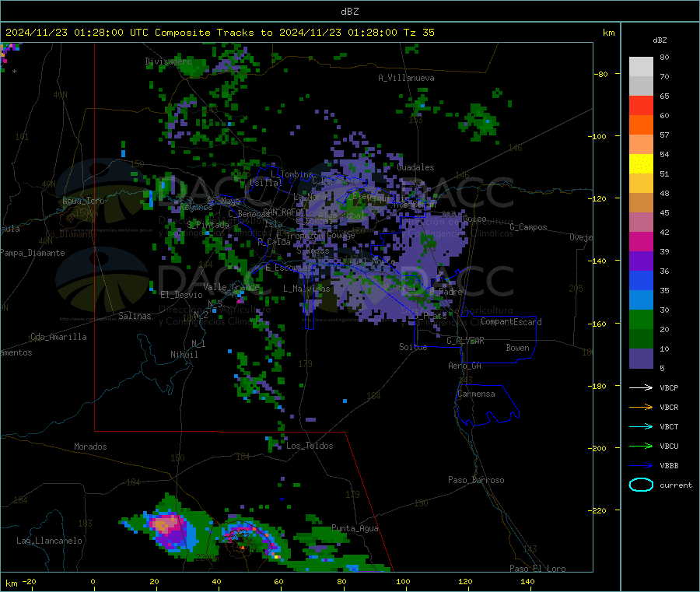Click the Salinas map label

tap(135, 316)
